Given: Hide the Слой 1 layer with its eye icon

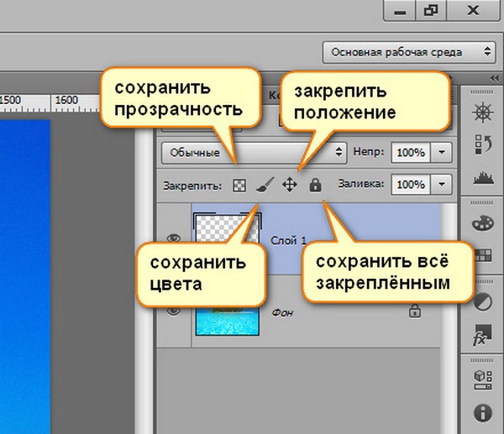Looking at the screenshot, I should click(x=174, y=238).
